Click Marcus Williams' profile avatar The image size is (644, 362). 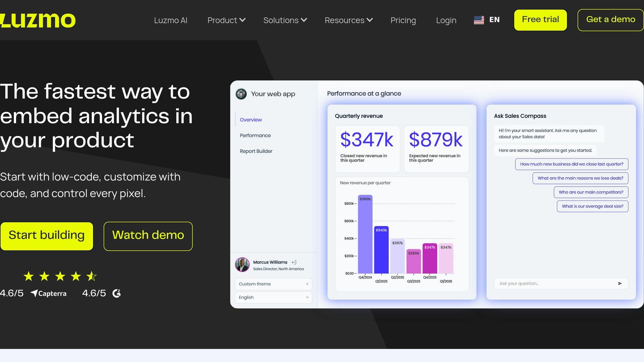[242, 265]
